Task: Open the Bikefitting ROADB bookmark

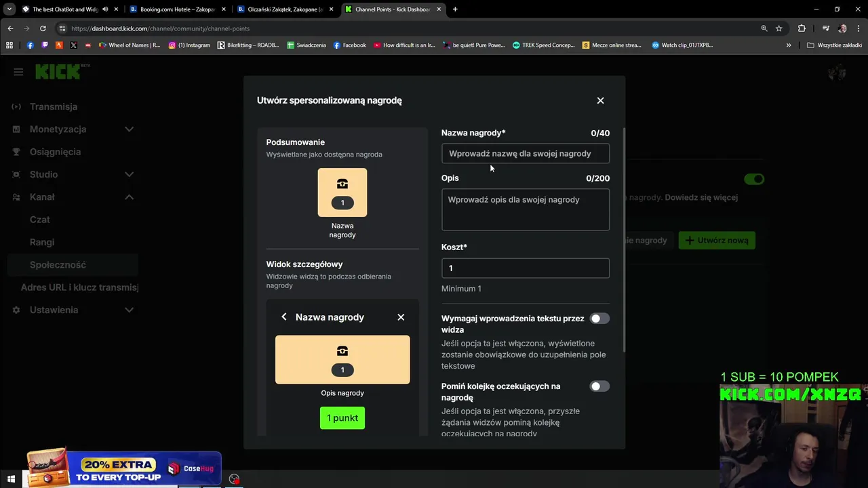Action: (248, 45)
